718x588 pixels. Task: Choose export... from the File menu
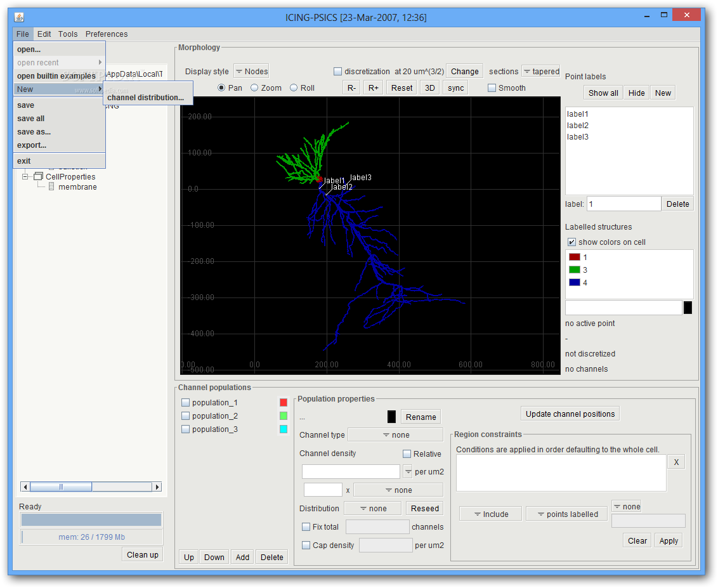(60, 145)
